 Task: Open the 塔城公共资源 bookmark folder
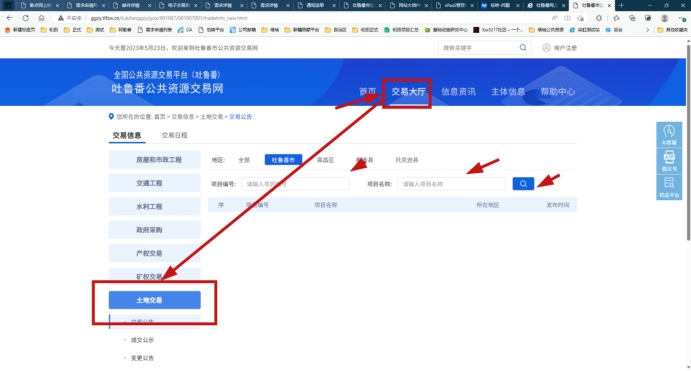pyautogui.click(x=546, y=30)
